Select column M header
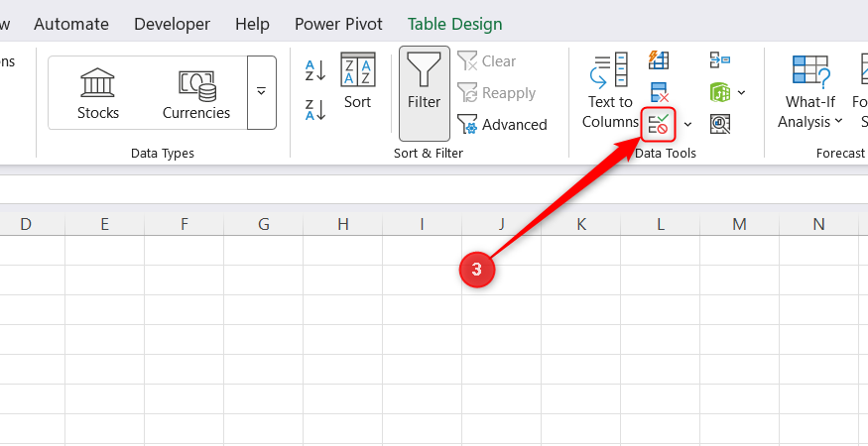This screenshot has height=446, width=868. coord(740,224)
